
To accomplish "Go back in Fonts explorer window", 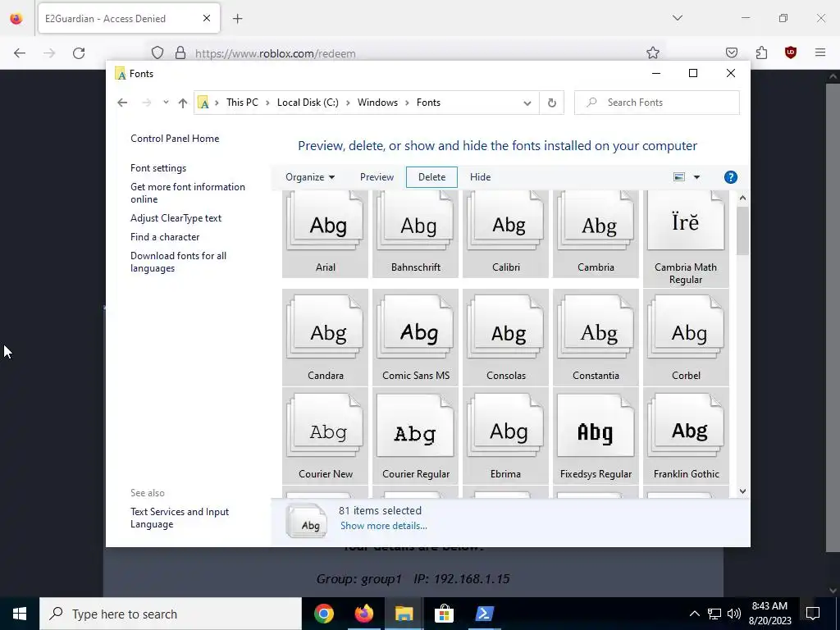I will click(122, 103).
